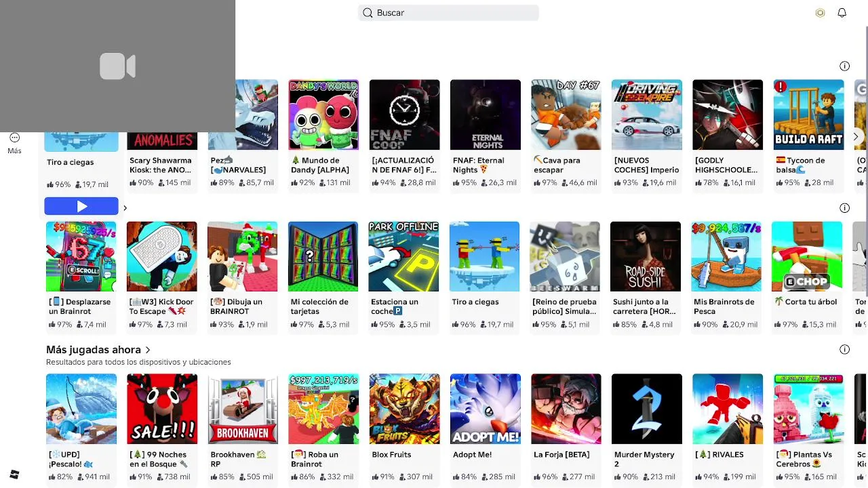Open Desplazarse un Brainrot thumbnail
This screenshot has width=868, height=488.
click(81, 256)
